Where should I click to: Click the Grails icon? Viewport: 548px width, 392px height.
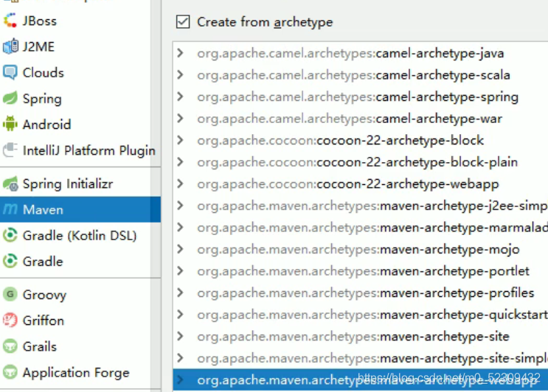point(10,346)
